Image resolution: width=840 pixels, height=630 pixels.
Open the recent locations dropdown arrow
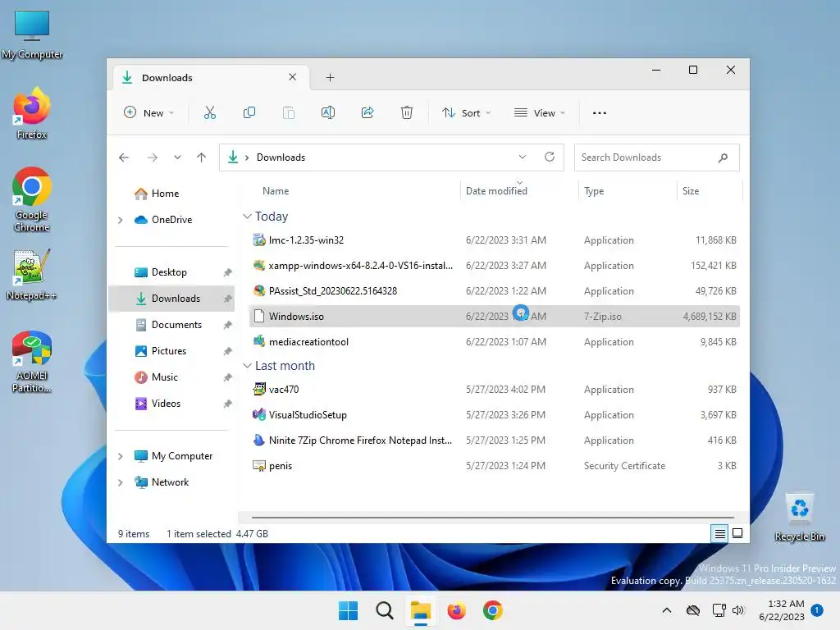pos(177,157)
